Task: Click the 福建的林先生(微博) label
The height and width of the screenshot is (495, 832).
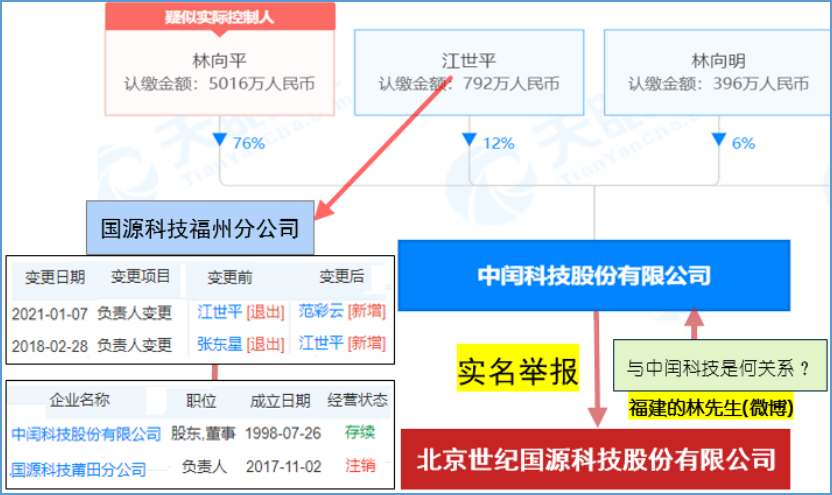Action: (710, 408)
